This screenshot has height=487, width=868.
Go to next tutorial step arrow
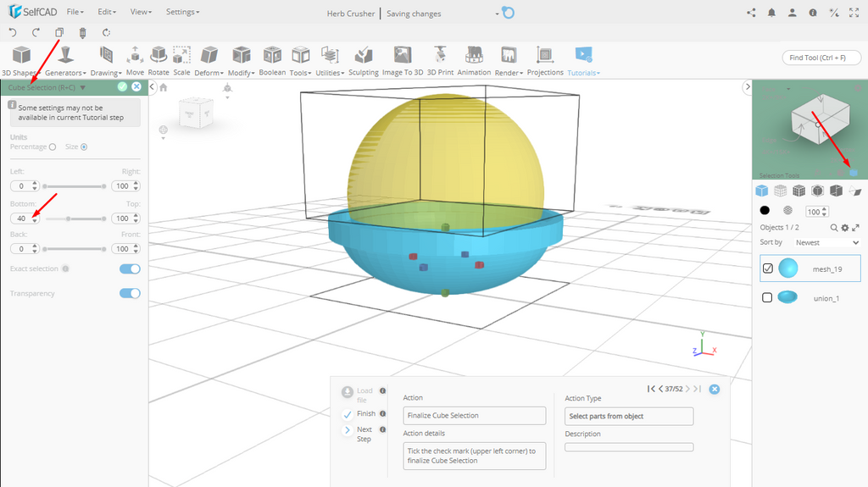tap(687, 389)
